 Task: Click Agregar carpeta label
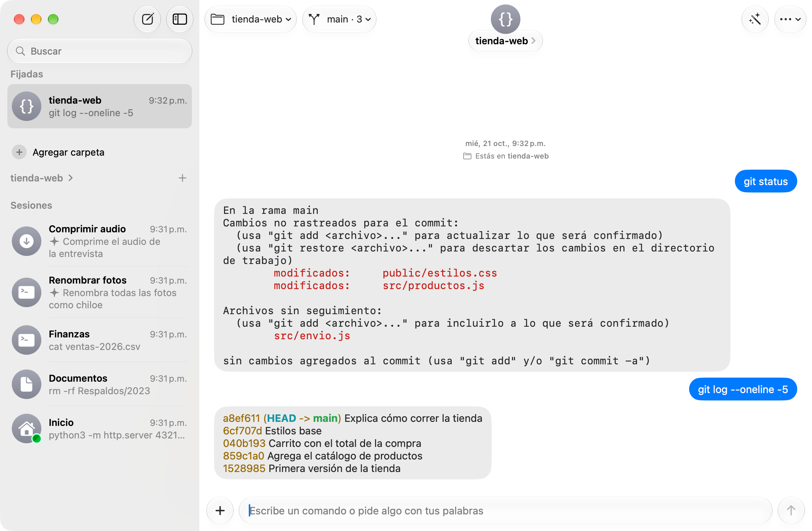[68, 152]
